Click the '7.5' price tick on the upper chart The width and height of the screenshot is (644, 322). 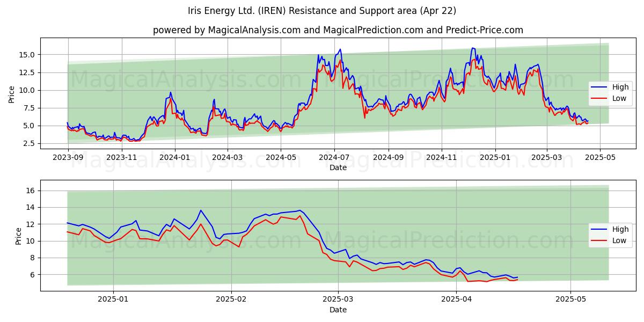point(29,108)
